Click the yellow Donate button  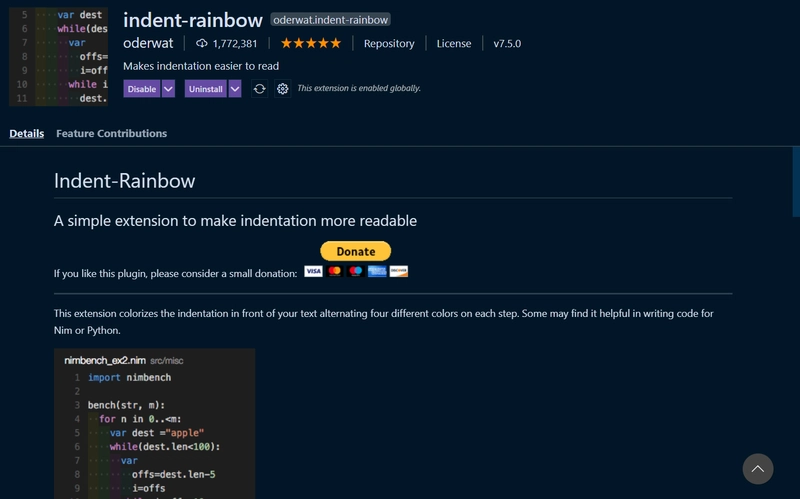356,251
